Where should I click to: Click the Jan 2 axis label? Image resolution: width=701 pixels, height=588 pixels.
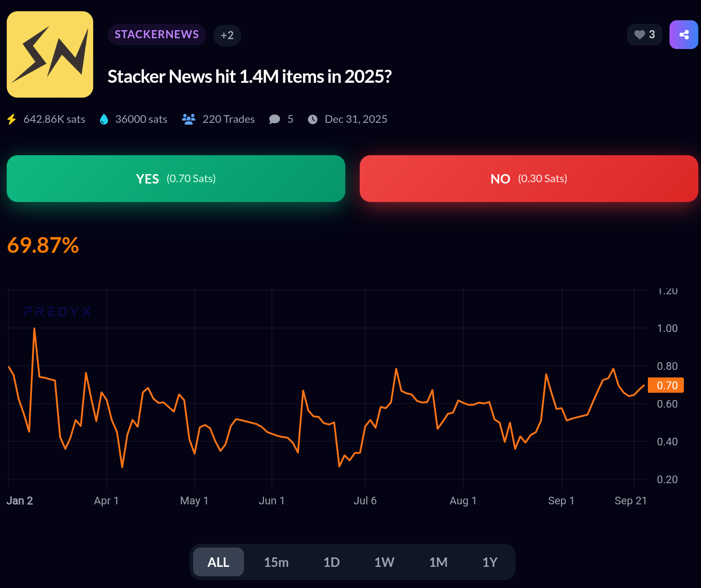tap(20, 501)
